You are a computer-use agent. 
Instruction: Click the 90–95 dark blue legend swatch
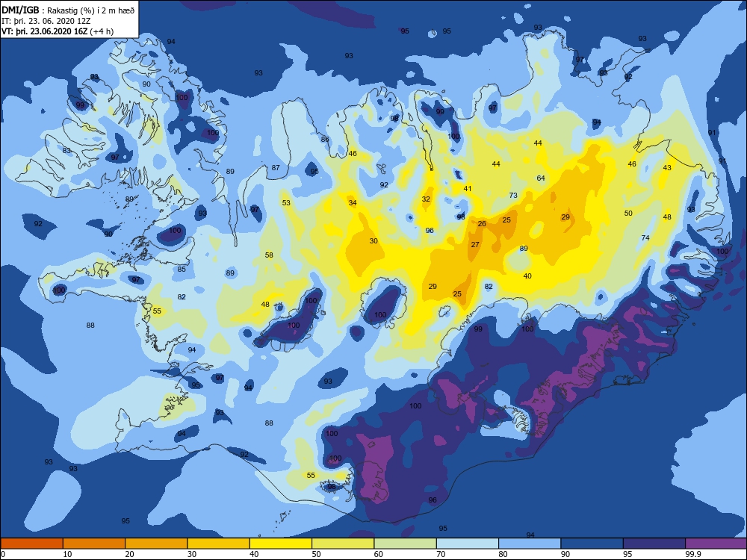[592, 544]
